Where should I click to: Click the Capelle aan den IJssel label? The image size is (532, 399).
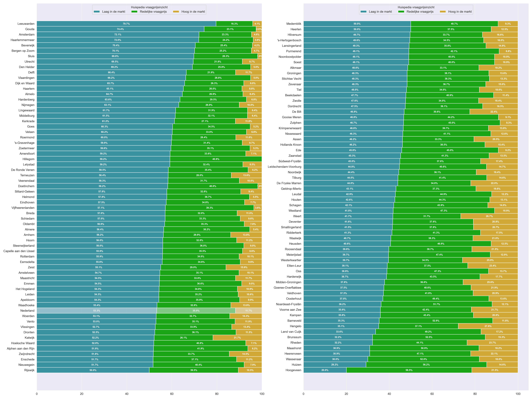pos(19,251)
